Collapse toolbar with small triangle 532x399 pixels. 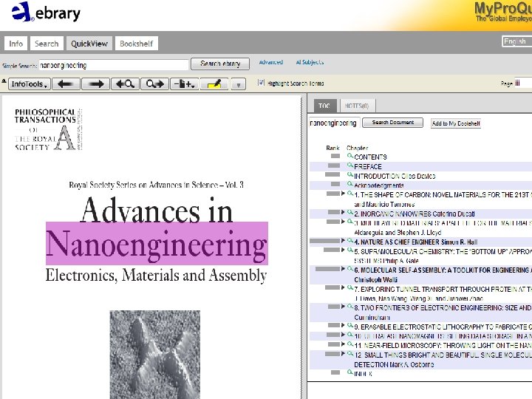(4, 81)
